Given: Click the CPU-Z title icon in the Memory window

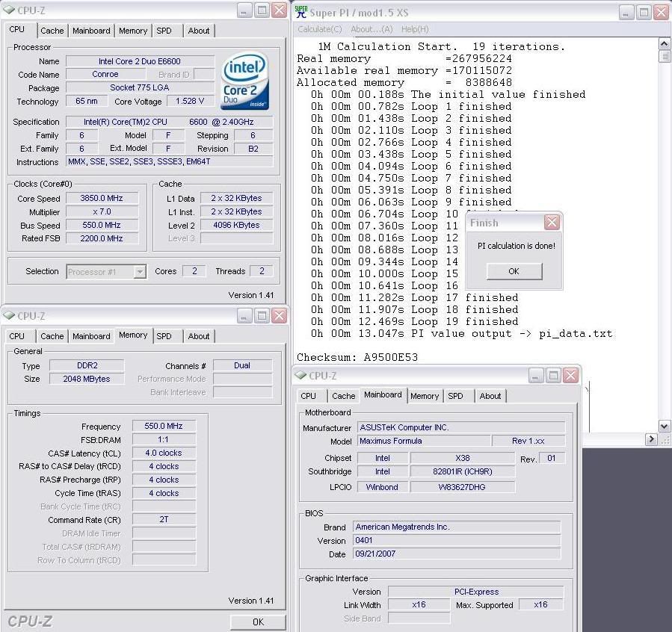Looking at the screenshot, I should [x=9, y=316].
